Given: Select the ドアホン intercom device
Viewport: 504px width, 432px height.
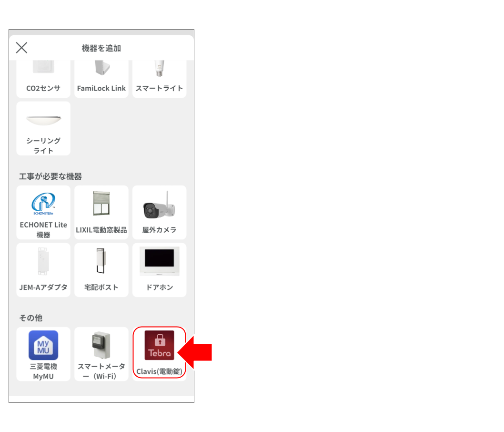Looking at the screenshot, I should [160, 270].
